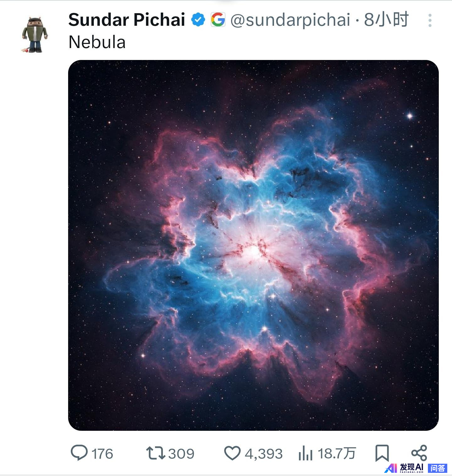This screenshot has height=476, width=452.
Task: Open the 8小时 timestamp link
Action: coord(386,20)
